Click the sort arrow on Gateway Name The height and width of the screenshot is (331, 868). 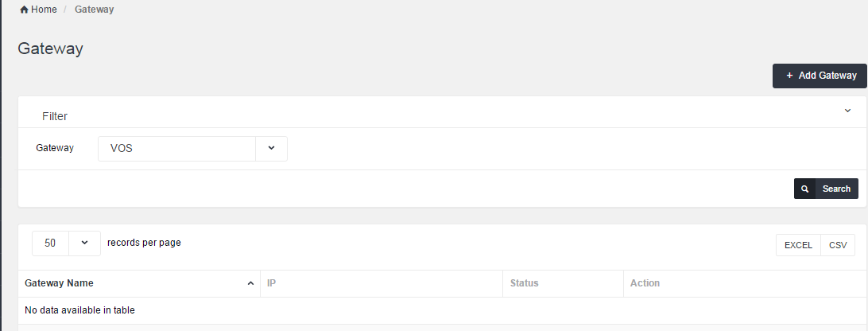pyautogui.click(x=250, y=284)
